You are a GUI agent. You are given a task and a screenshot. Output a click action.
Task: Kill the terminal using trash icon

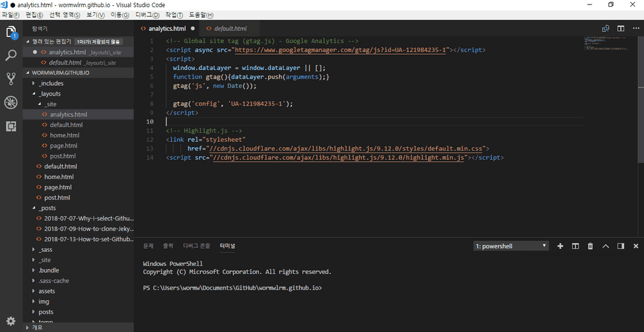tap(590, 246)
